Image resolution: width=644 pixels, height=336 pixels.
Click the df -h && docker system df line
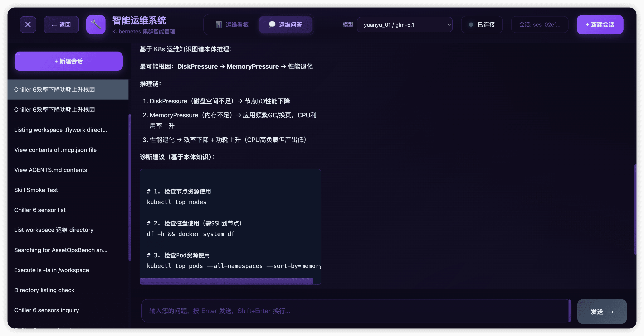[190, 234]
